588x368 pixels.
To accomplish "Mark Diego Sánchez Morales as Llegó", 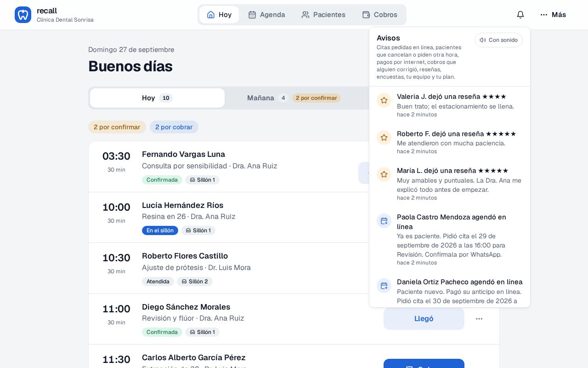I will 424,319.
